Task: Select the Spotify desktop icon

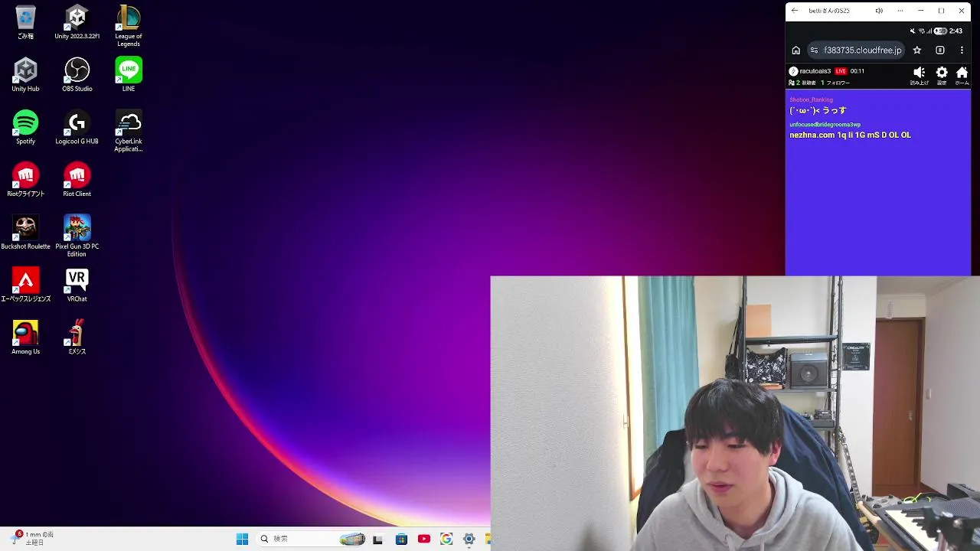Action: coord(25,128)
